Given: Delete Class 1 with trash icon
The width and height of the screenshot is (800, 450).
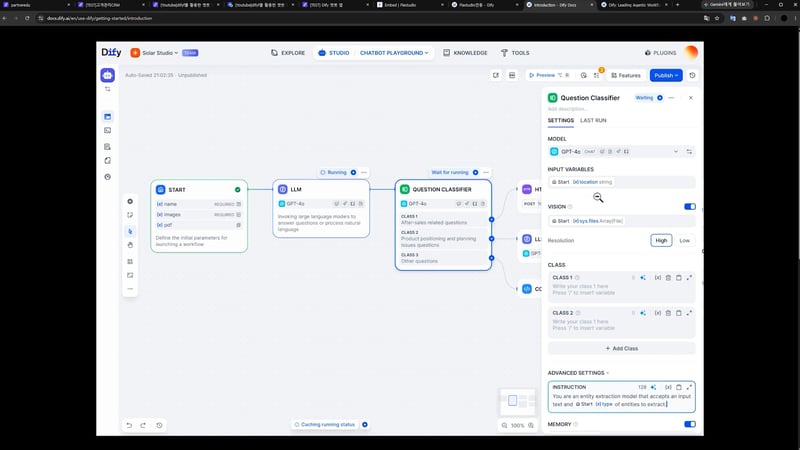Looking at the screenshot, I should coord(668,278).
